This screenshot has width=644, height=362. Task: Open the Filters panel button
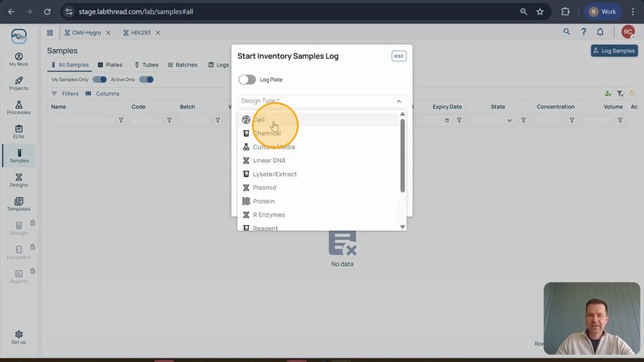(65, 93)
